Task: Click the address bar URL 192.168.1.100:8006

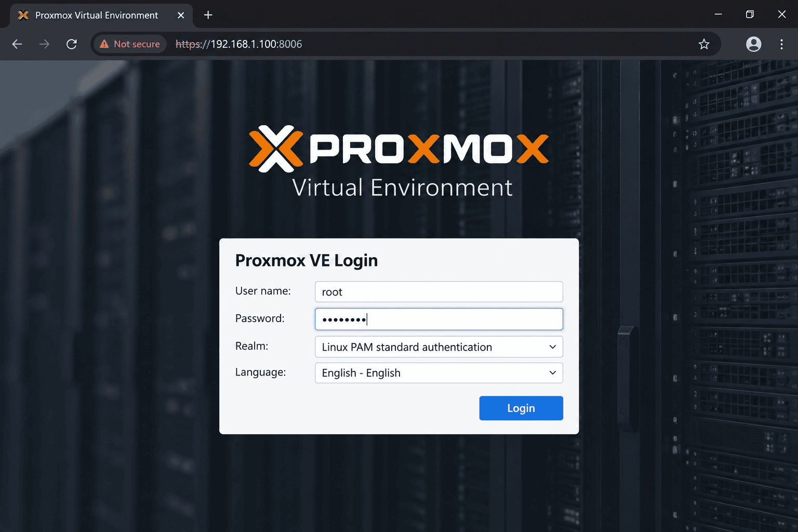Action: point(238,44)
